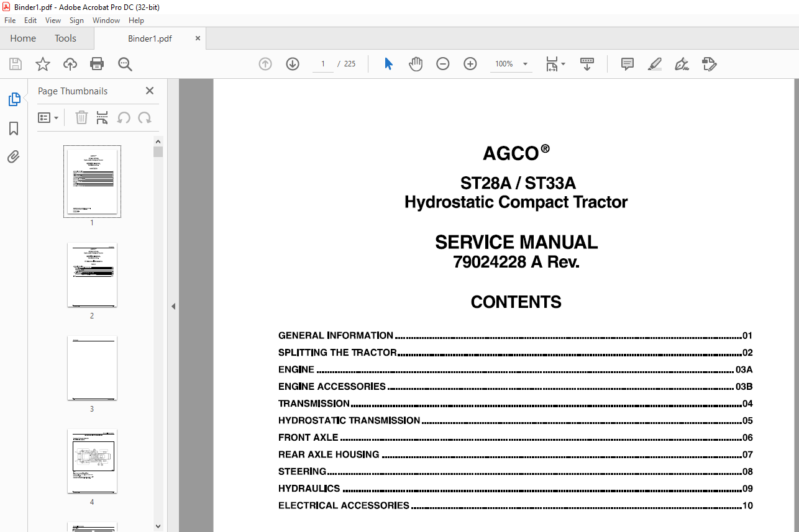This screenshot has height=532, width=799.
Task: Open the Bookmarks sidebar panel
Action: (14, 128)
